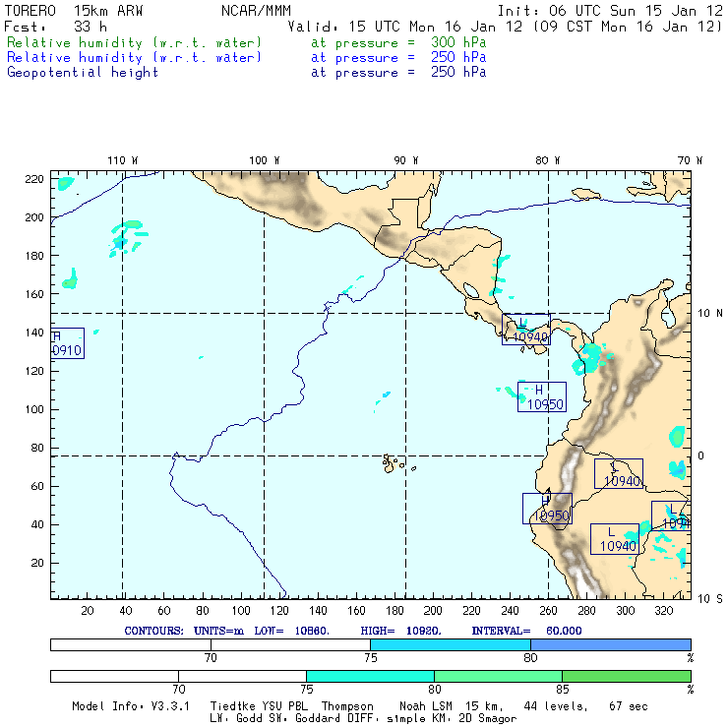The width and height of the screenshot is (728, 728).
Task: Click the 'LOW= 10860.' contour text
Action: click(x=291, y=631)
